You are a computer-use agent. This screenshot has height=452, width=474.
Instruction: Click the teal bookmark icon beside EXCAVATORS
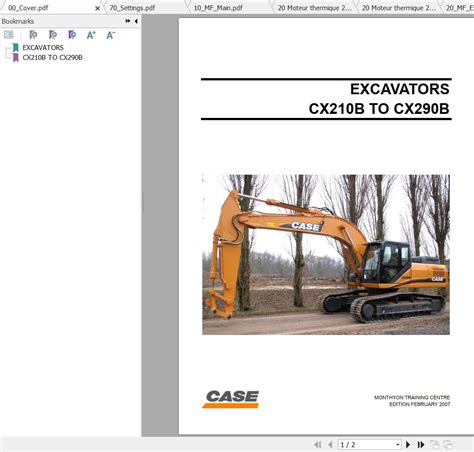coord(15,47)
